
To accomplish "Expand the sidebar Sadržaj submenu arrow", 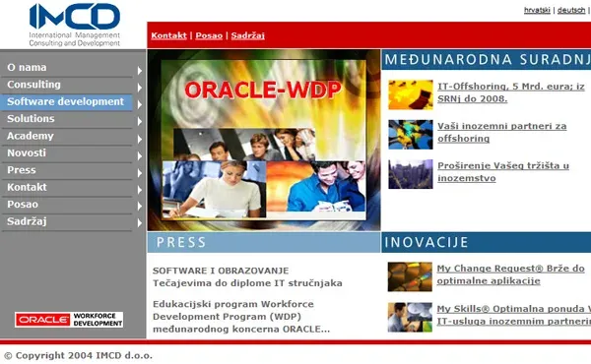I will (140, 223).
